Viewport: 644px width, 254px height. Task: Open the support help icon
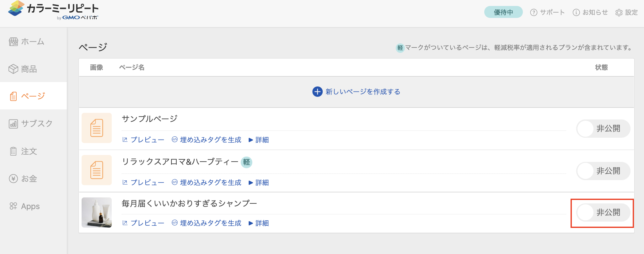(x=534, y=13)
